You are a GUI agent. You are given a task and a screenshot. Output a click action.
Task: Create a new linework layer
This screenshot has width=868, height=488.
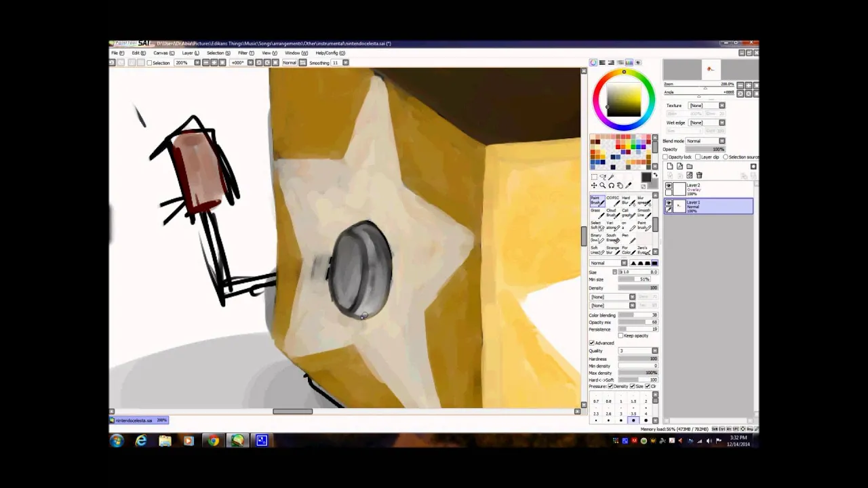coord(680,166)
